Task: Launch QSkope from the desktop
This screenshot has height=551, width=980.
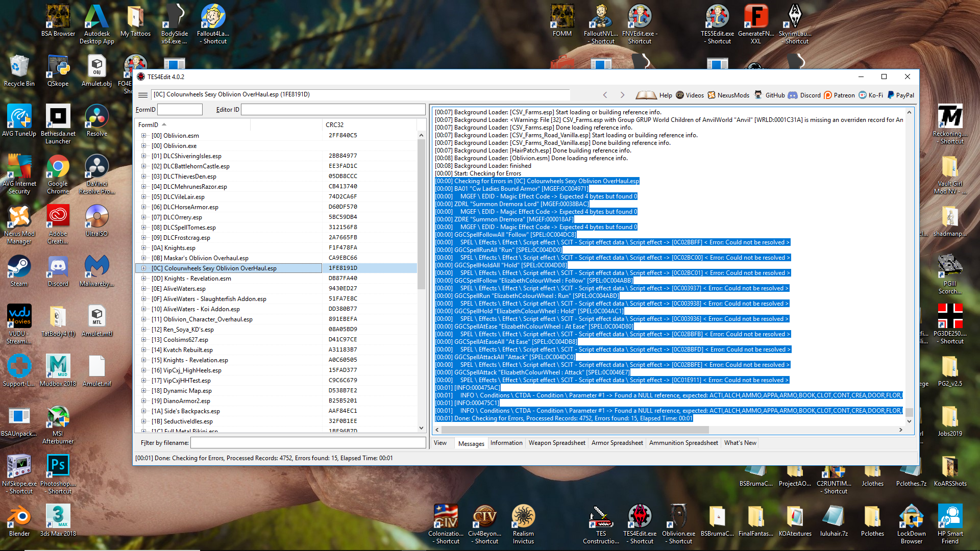Action: point(58,71)
